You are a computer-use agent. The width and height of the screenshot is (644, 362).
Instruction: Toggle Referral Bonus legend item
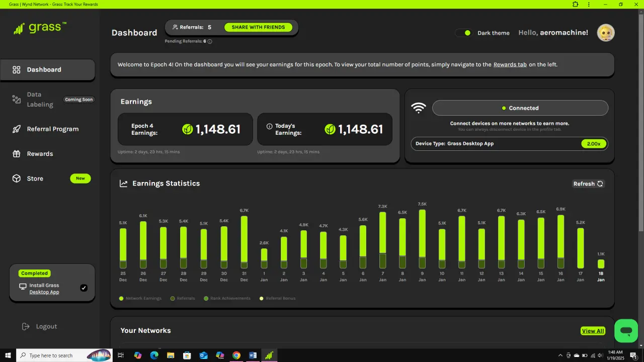[277, 298]
